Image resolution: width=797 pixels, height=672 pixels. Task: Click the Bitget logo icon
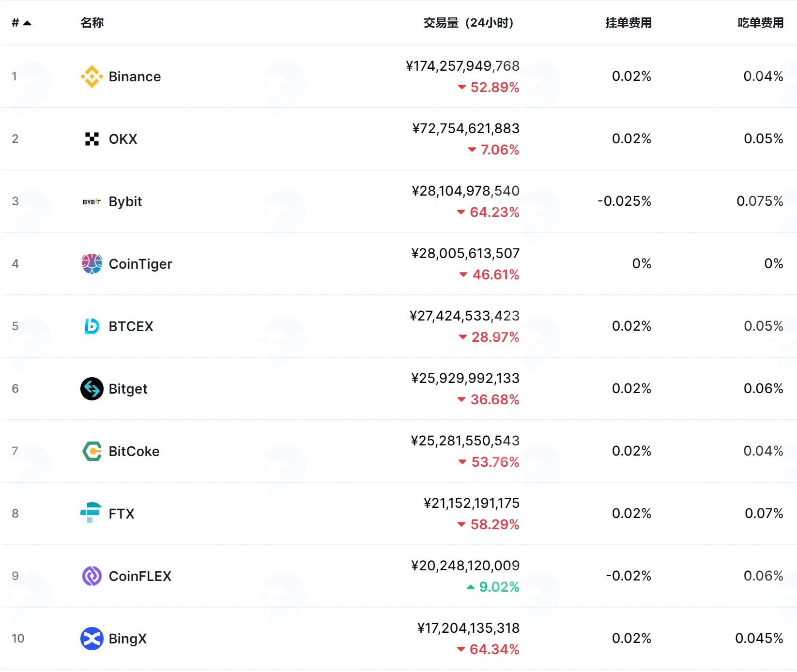tap(92, 389)
